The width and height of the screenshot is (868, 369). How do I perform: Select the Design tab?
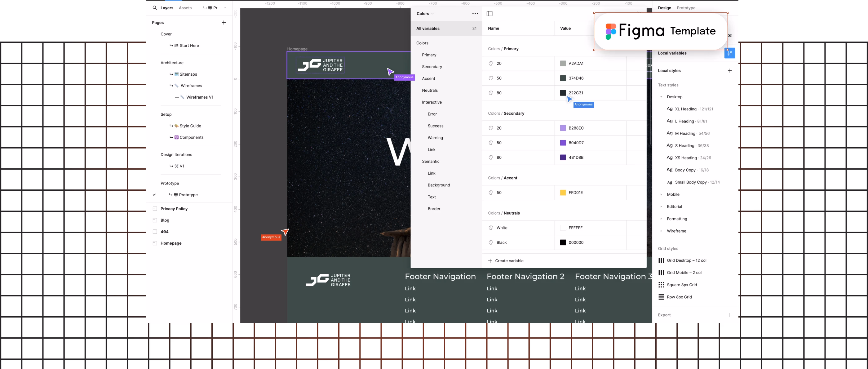[664, 8]
